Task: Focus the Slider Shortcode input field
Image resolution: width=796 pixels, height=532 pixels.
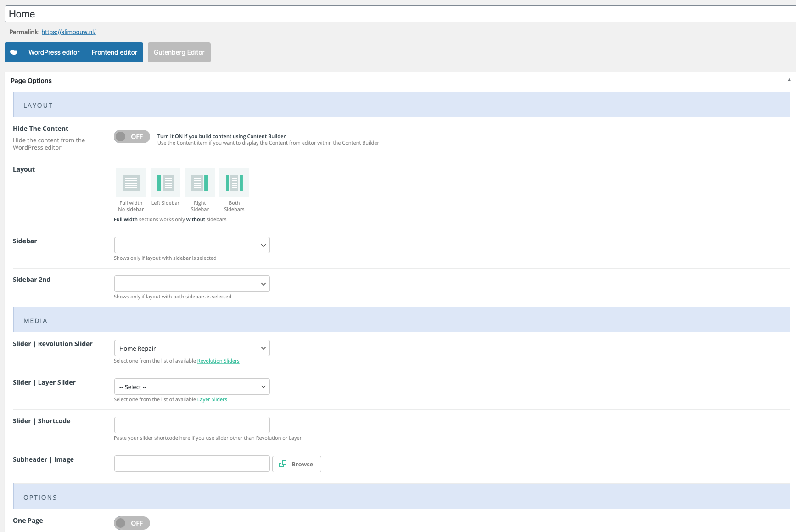Action: click(192, 425)
